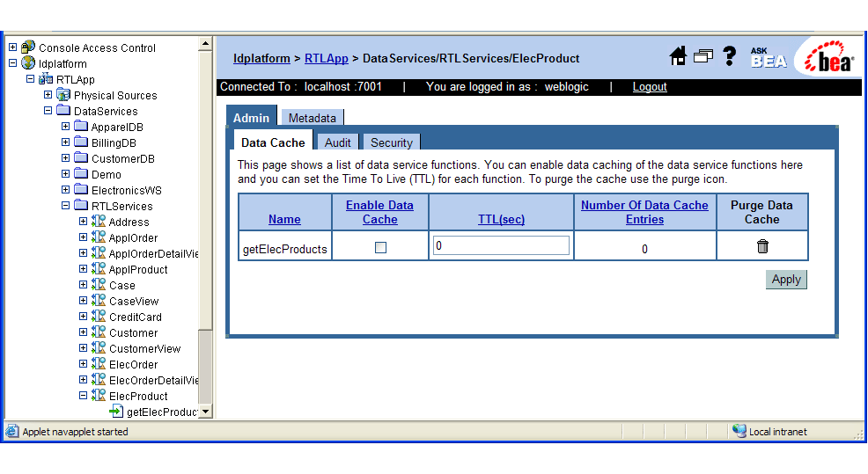Select CaseView in the tree
The height and width of the screenshot is (474, 868).
[134, 301]
